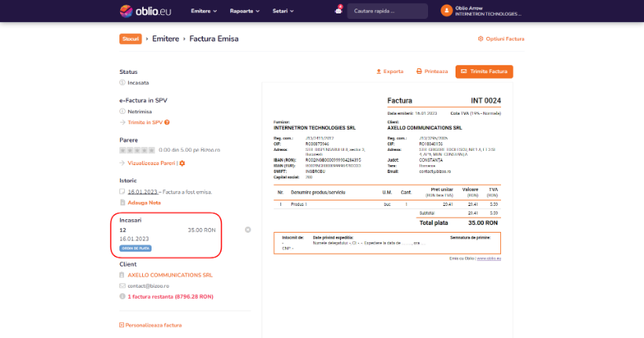
Task: Open www.oblio.eu link in invoice footer
Action: [488, 259]
